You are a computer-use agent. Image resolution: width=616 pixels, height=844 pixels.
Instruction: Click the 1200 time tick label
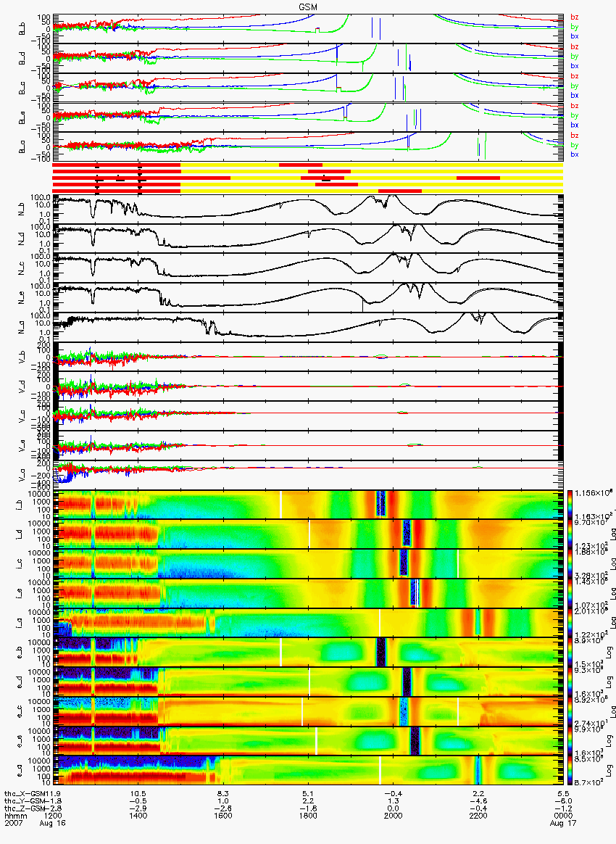tap(52, 816)
